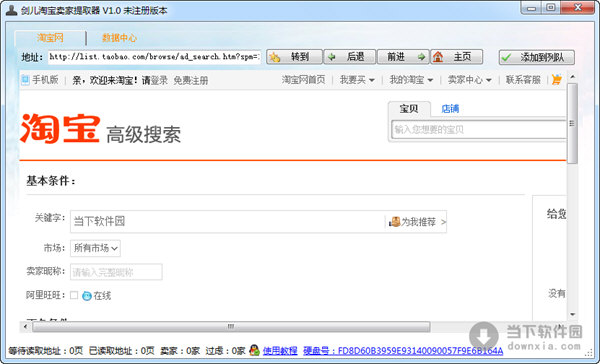Minimize the application window

click(532, 8)
